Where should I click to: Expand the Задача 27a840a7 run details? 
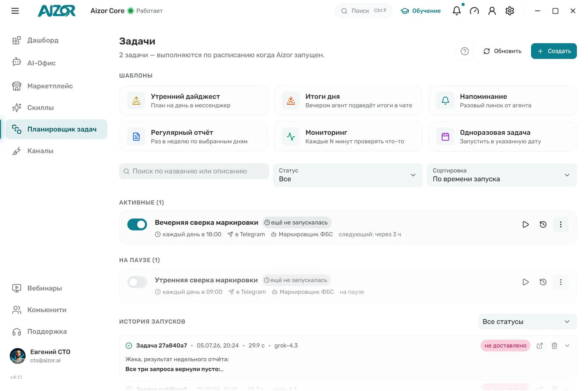567,345
